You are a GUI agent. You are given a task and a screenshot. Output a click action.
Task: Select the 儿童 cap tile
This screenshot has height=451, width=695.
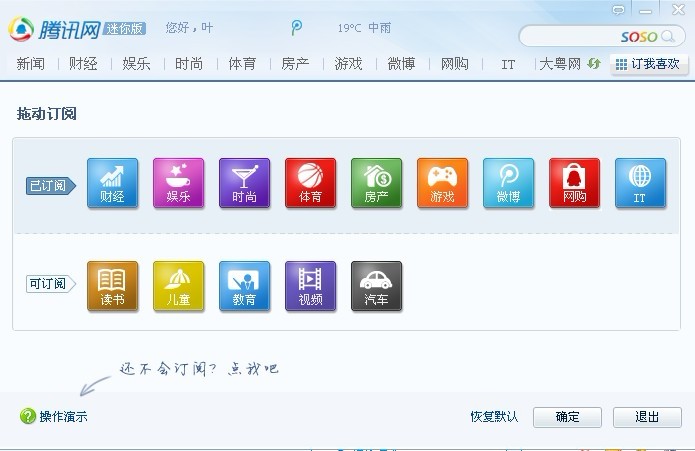179,286
